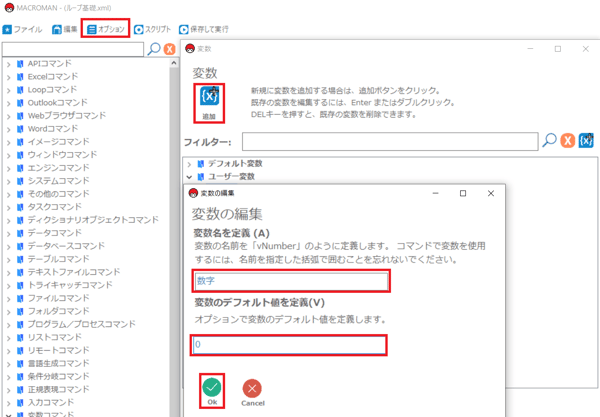Open the ファイル menu
This screenshot has width=600, height=417.
[22, 29]
